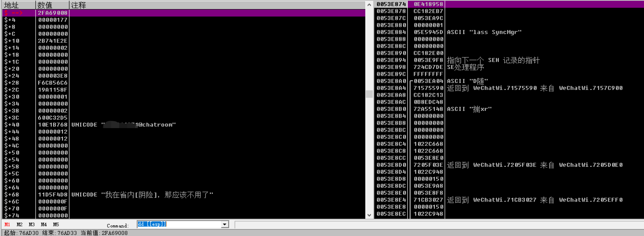Select the $+4 row value 00000177
This screenshot has width=644, height=236.
pos(53,20)
